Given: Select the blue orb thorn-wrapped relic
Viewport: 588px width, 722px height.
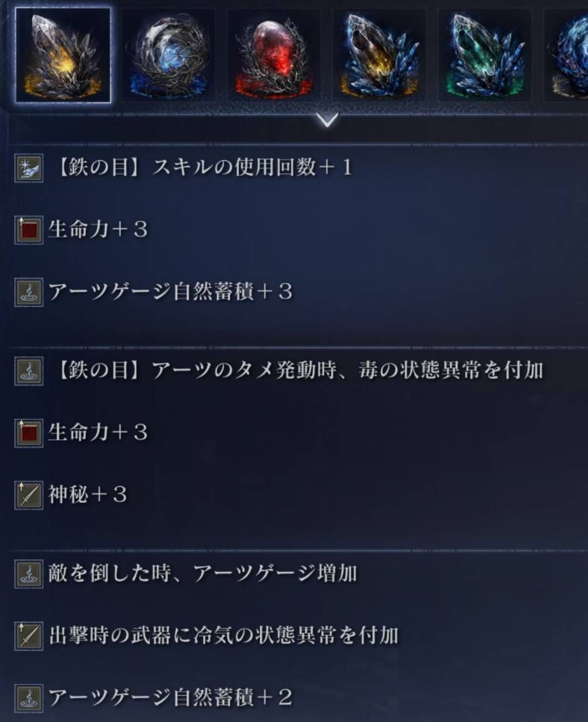Looking at the screenshot, I should tap(169, 56).
